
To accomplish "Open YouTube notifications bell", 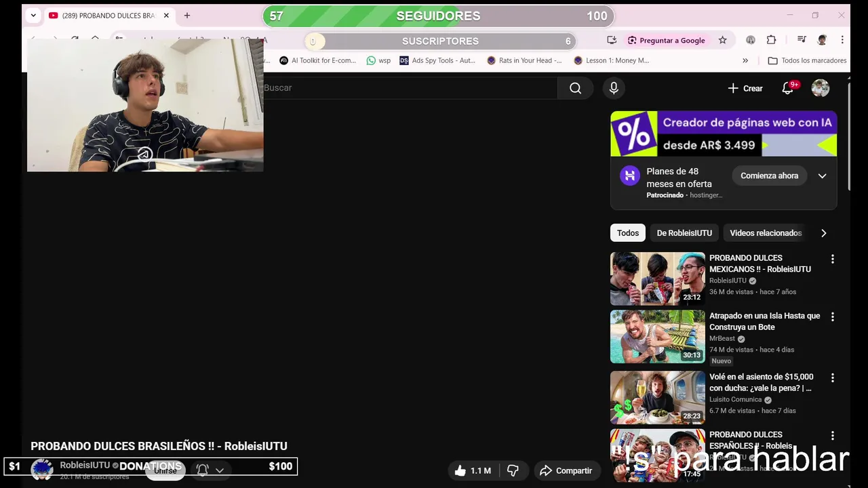I will point(788,88).
